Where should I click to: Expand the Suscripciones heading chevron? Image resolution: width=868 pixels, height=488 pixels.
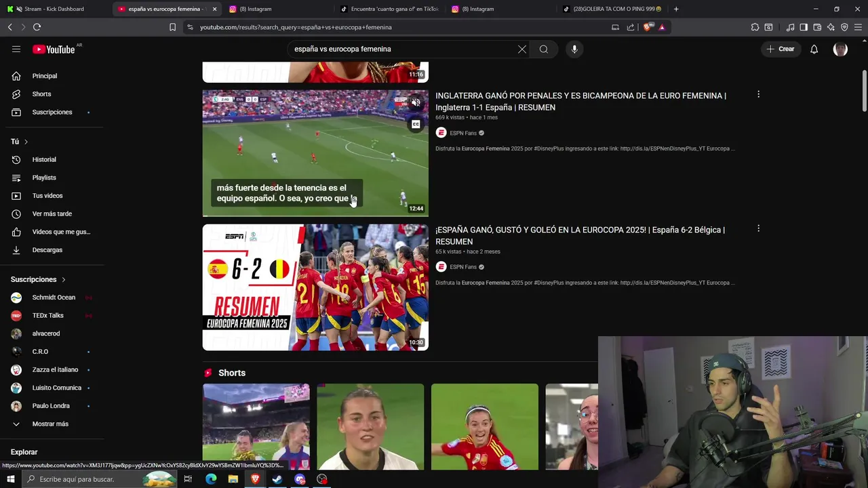coord(64,279)
